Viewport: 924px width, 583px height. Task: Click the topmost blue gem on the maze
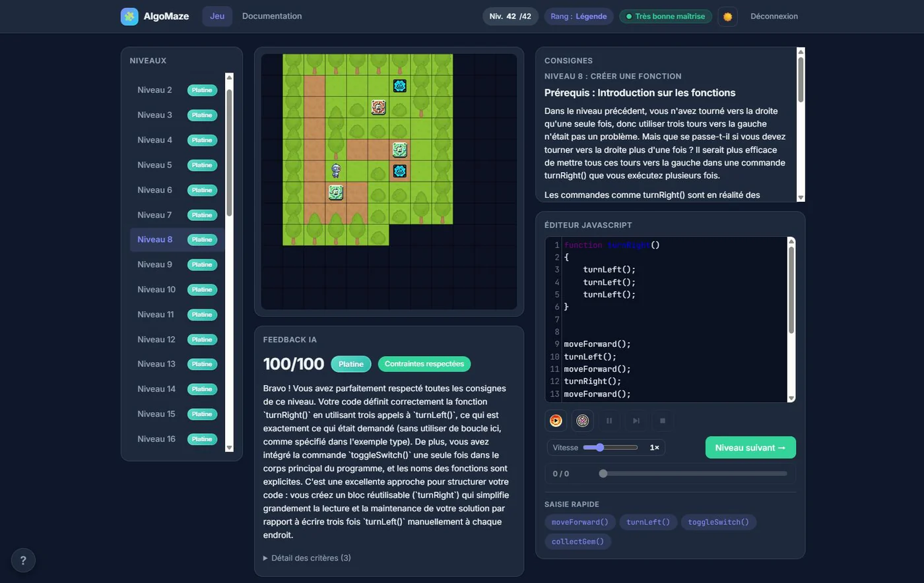(x=399, y=85)
